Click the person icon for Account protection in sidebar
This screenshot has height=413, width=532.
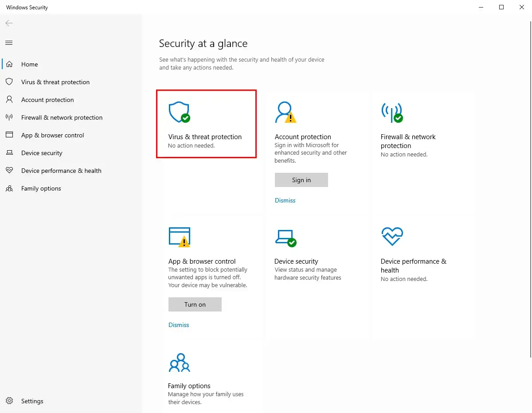pos(9,100)
